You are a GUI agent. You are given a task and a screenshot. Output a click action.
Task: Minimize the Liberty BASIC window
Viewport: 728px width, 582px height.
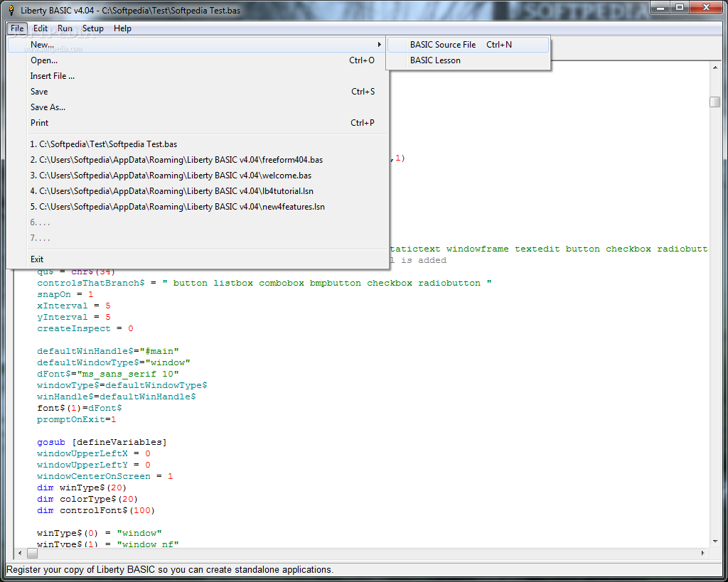point(660,8)
